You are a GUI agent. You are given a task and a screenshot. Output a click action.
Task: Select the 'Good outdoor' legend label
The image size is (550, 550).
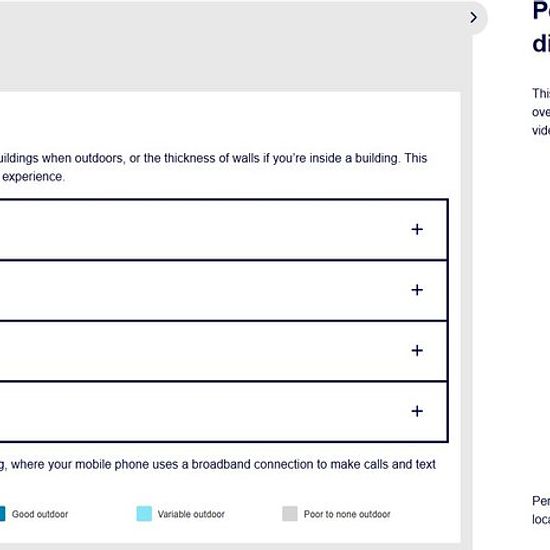coord(40,514)
